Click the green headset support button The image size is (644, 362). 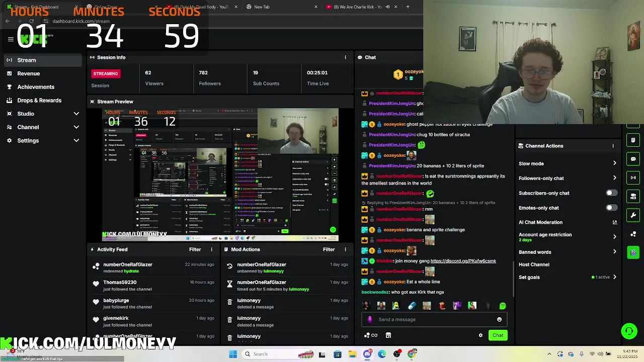point(629,331)
